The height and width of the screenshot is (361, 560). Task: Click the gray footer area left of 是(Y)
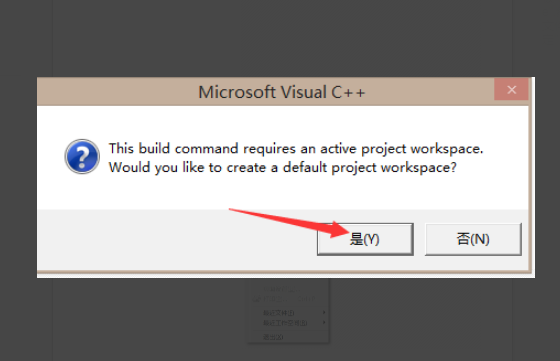tap(177, 239)
